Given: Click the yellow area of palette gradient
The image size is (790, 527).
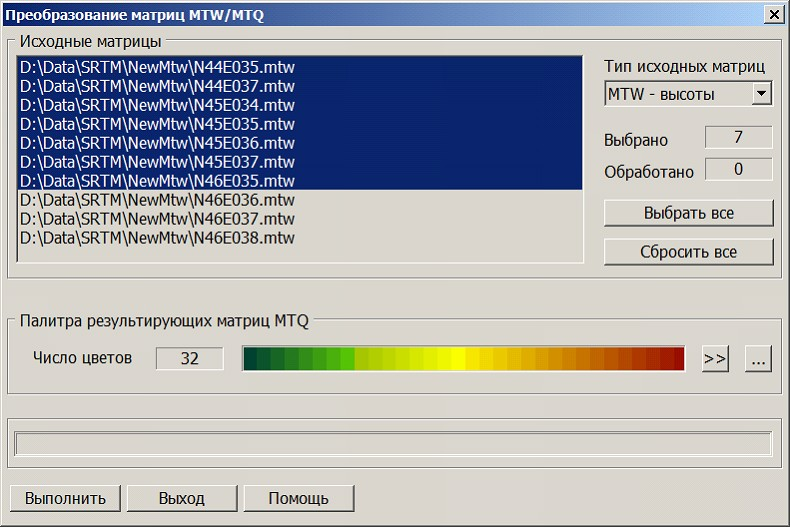Looking at the screenshot, I should click(455, 359).
